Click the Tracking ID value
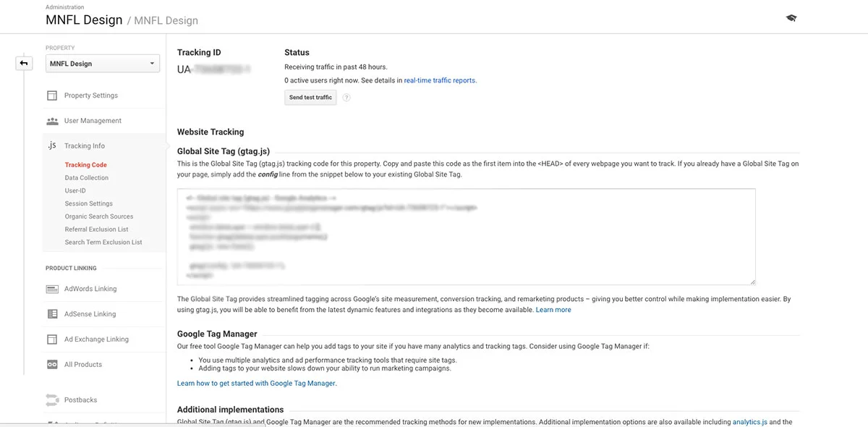Image resolution: width=868 pixels, height=427 pixels. [214, 69]
